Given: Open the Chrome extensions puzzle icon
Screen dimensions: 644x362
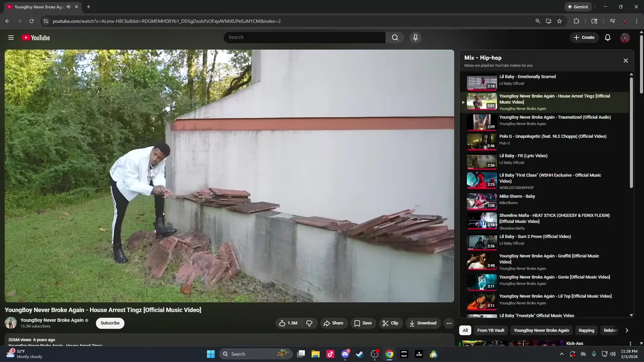Looking at the screenshot, I should tap(577, 21).
